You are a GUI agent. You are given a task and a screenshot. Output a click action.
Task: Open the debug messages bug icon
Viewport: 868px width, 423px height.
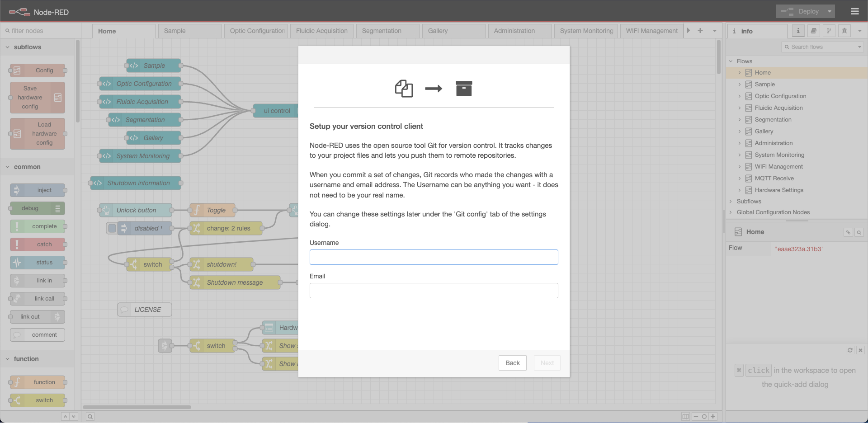point(844,31)
